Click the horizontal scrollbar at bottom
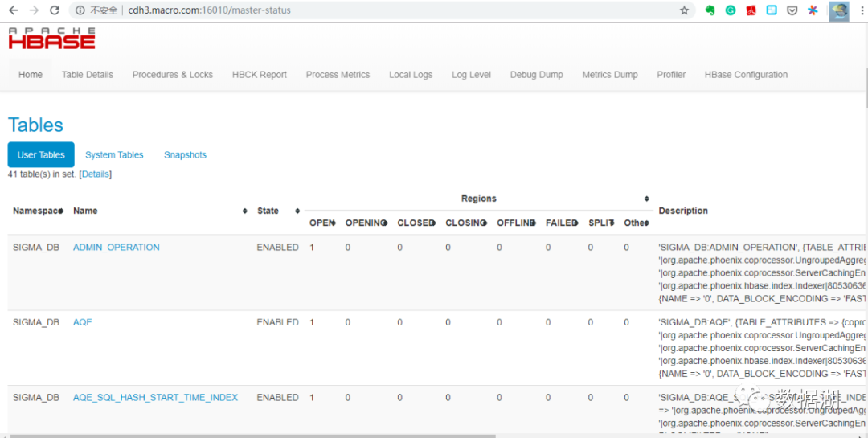 252,436
